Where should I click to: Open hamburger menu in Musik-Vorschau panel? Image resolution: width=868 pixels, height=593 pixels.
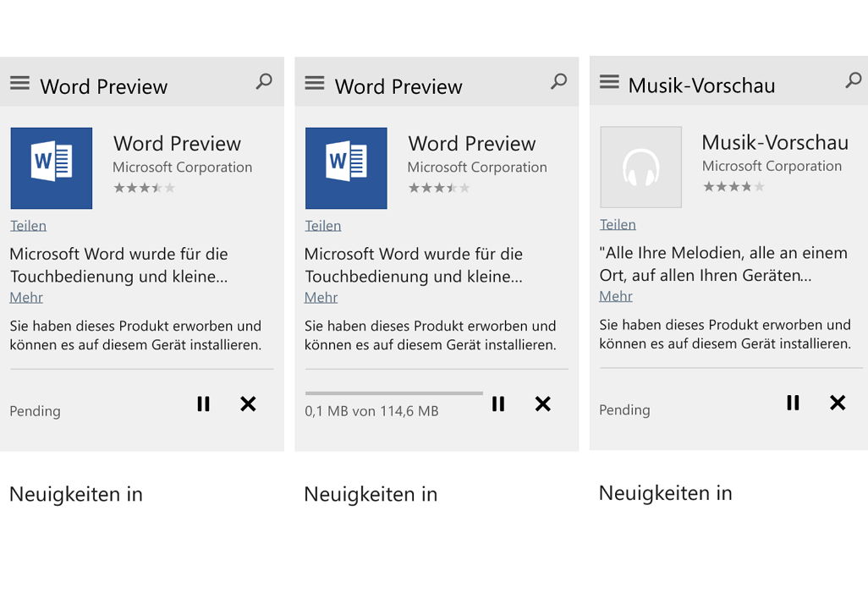(x=609, y=83)
